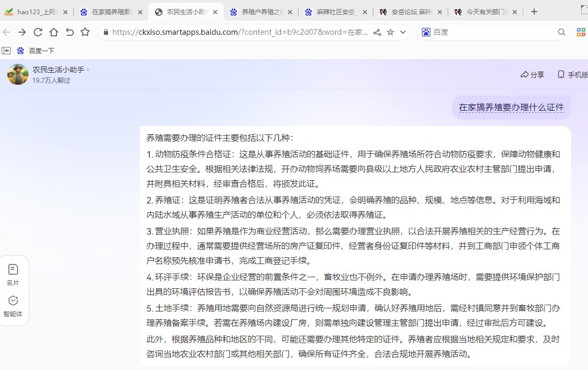Viewport: 588px width, 370px height.
Task: Open the 百度一下 bookmark
Action: click(36, 51)
